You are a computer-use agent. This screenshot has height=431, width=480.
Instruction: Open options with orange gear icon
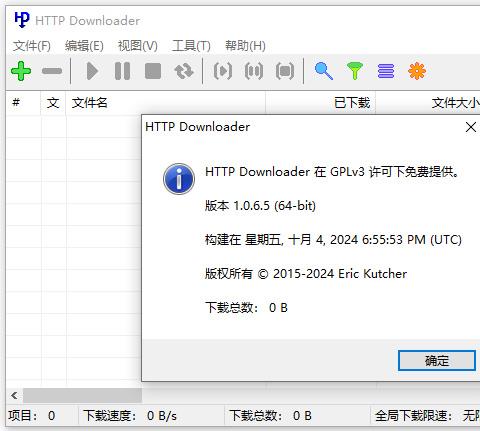pos(417,71)
